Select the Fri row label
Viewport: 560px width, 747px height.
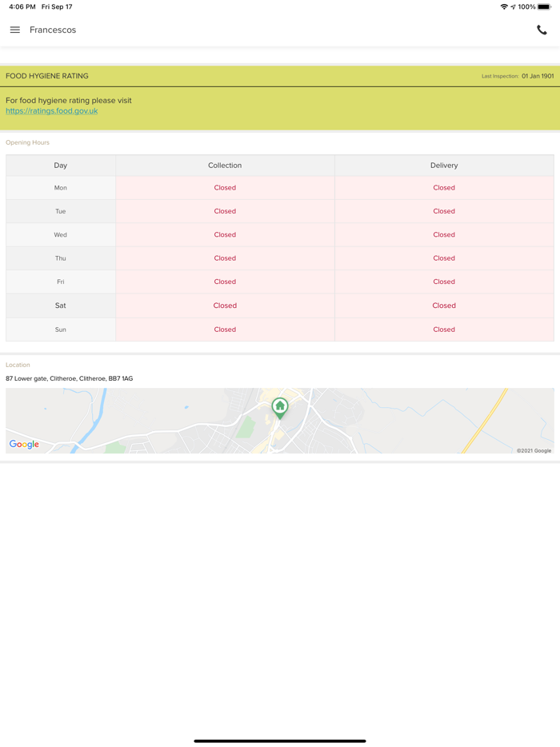[61, 282]
